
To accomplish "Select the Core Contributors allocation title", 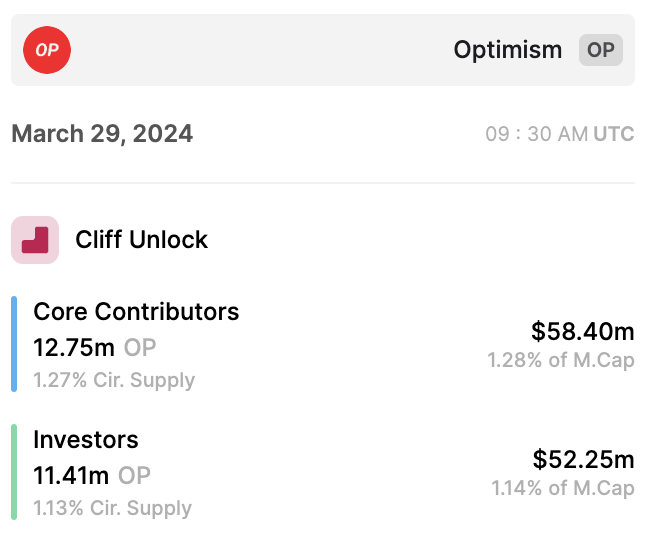I will coord(136,311).
